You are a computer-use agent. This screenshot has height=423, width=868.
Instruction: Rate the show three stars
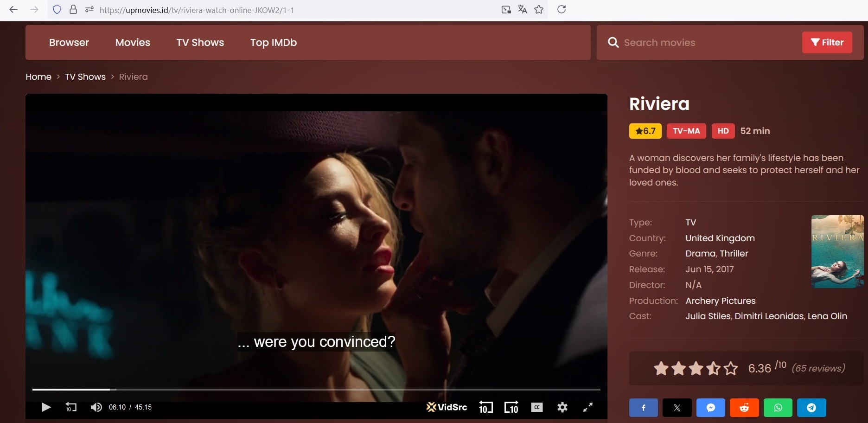click(x=696, y=368)
